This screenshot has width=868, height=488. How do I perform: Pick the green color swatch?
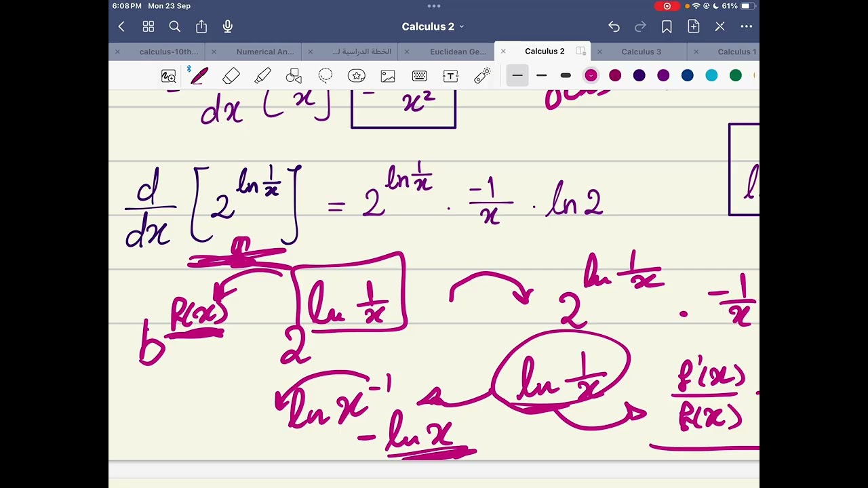736,75
